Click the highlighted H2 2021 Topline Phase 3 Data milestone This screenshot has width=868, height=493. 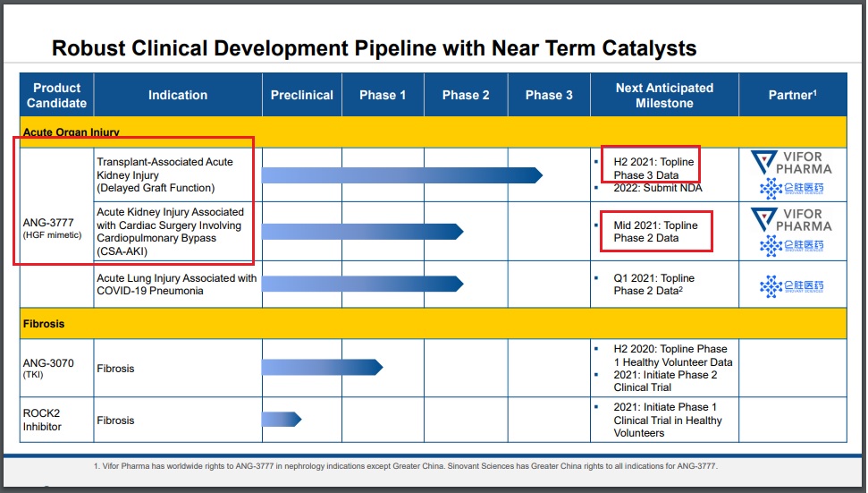click(x=652, y=168)
